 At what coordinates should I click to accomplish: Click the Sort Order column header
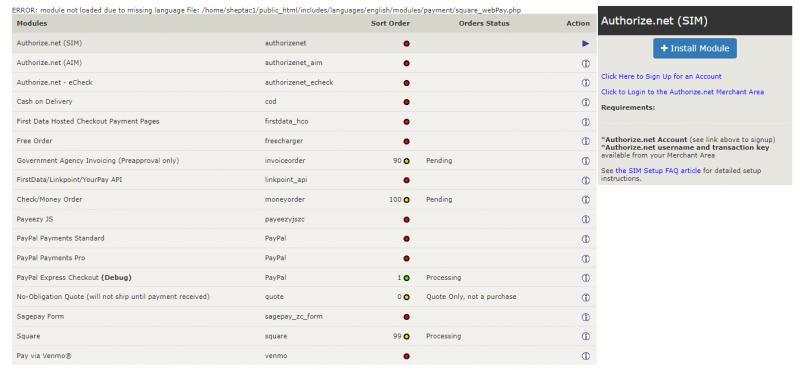click(390, 23)
